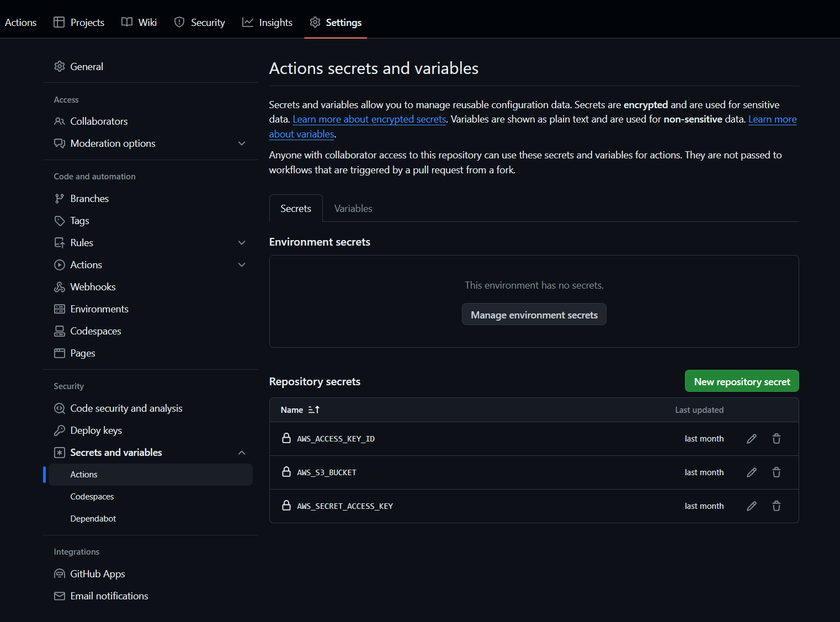The width and height of the screenshot is (840, 622).
Task: Click the Branches git-branch icon
Action: tap(60, 199)
